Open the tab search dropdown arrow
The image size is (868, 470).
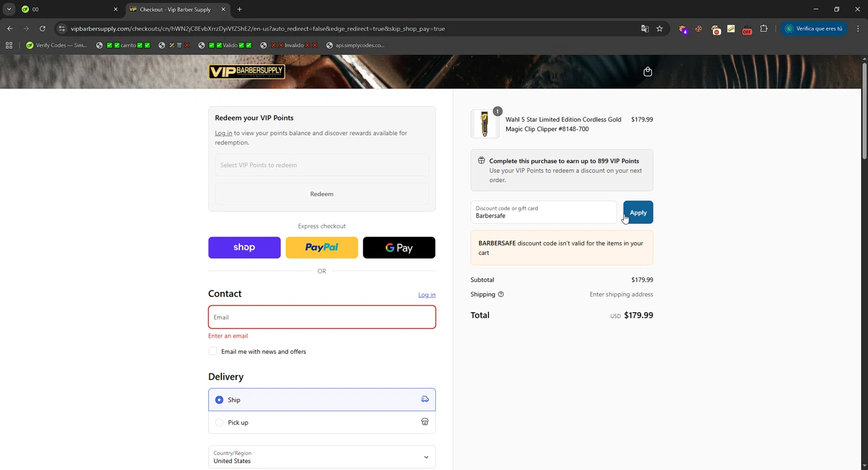click(x=9, y=9)
